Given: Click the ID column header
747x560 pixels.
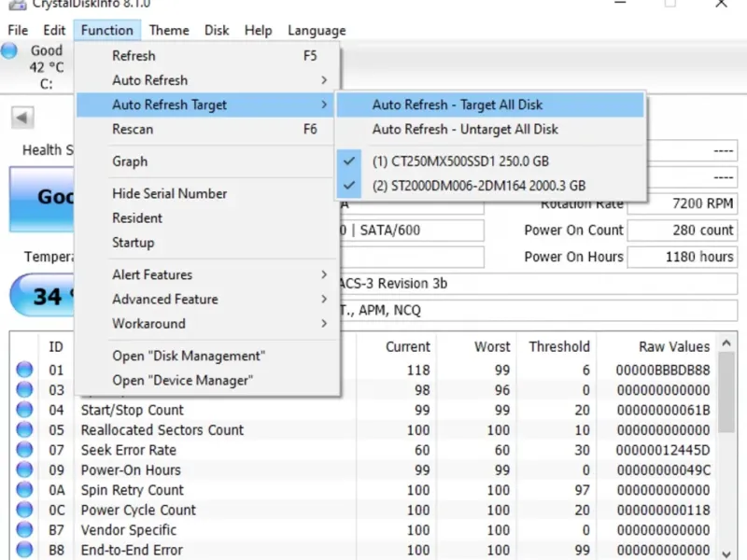Looking at the screenshot, I should point(56,346).
